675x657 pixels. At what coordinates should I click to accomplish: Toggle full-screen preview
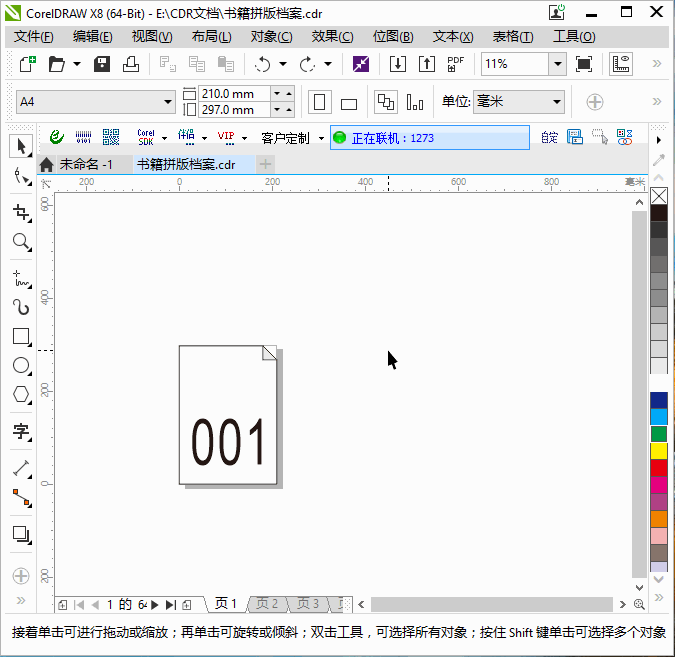[584, 64]
